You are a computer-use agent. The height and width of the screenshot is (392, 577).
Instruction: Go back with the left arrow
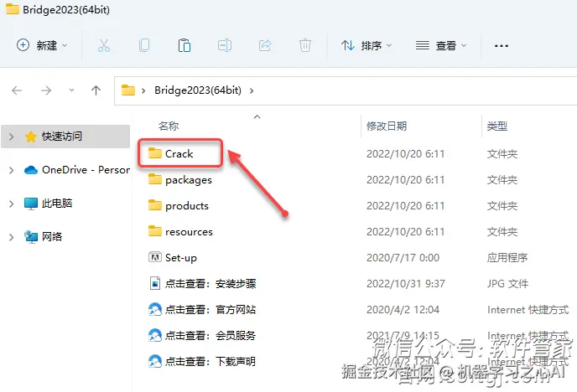pyautogui.click(x=17, y=90)
